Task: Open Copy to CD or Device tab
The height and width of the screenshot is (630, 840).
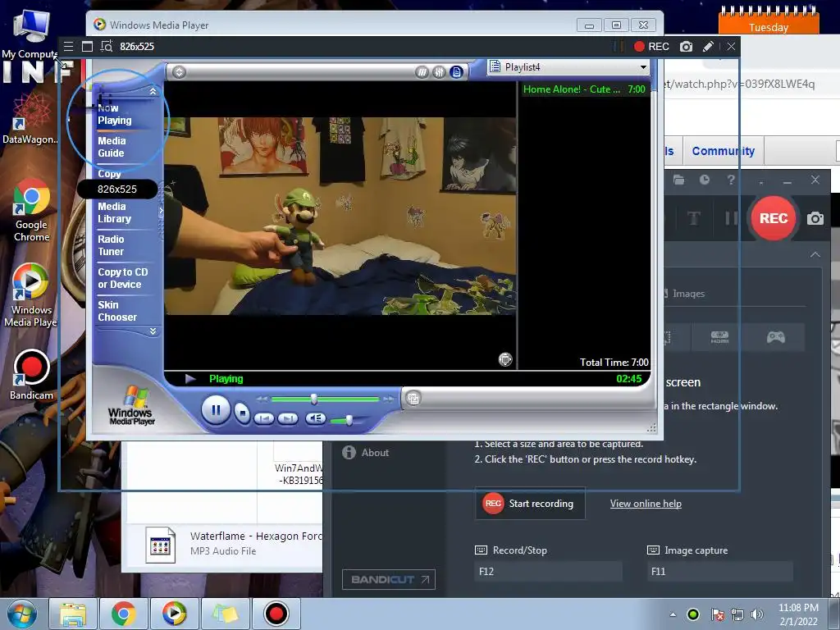Action: [x=123, y=278]
